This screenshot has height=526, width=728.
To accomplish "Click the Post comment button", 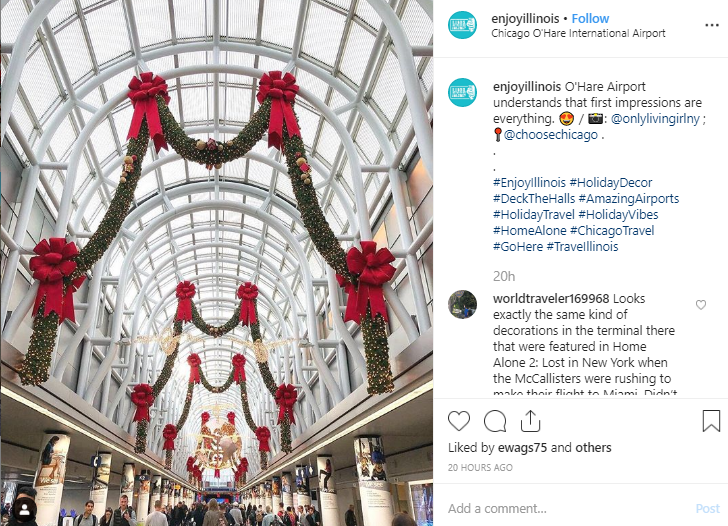I will pyautogui.click(x=708, y=508).
